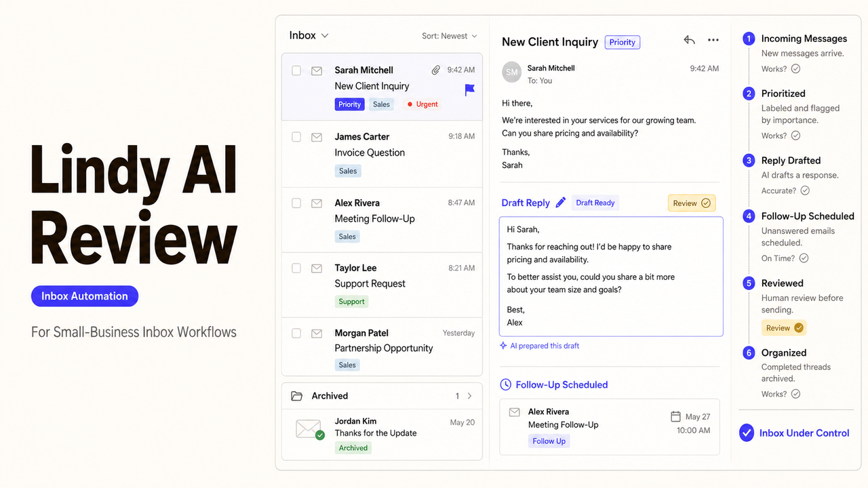Click step 4 Follow-Up Scheduled number circle
Image resolution: width=868 pixels, height=488 pixels.
point(749,216)
